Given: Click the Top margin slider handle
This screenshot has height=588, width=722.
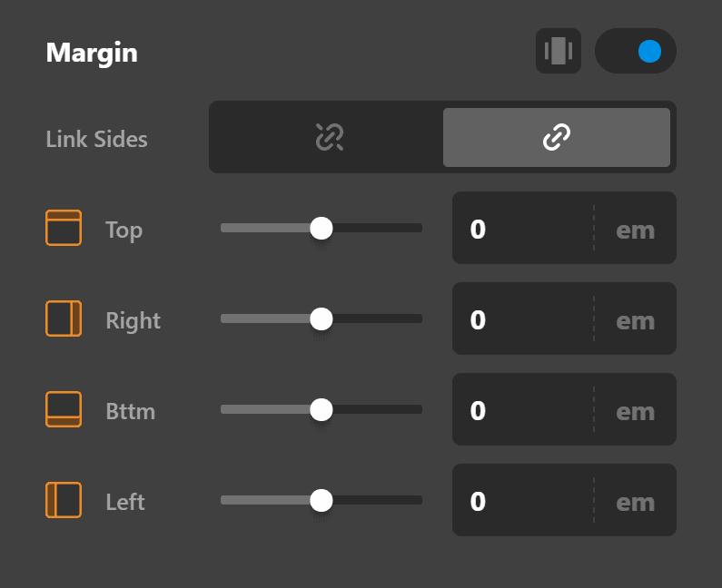Looking at the screenshot, I should (321, 228).
